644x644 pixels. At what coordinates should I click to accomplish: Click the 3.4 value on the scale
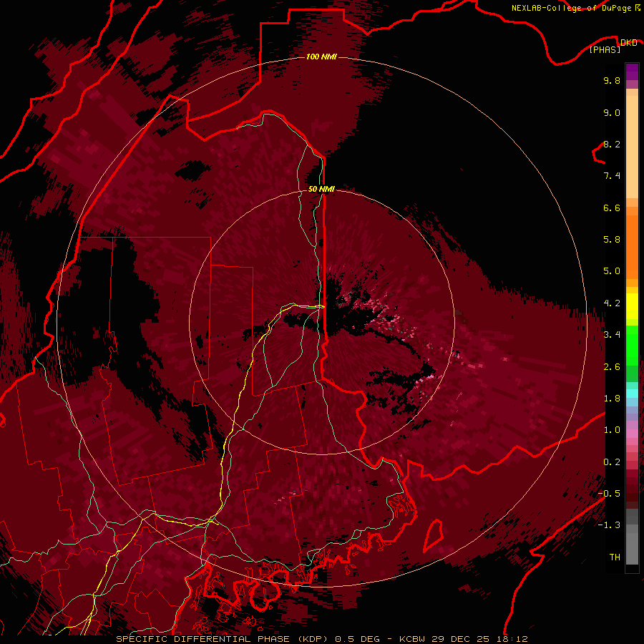pos(612,335)
